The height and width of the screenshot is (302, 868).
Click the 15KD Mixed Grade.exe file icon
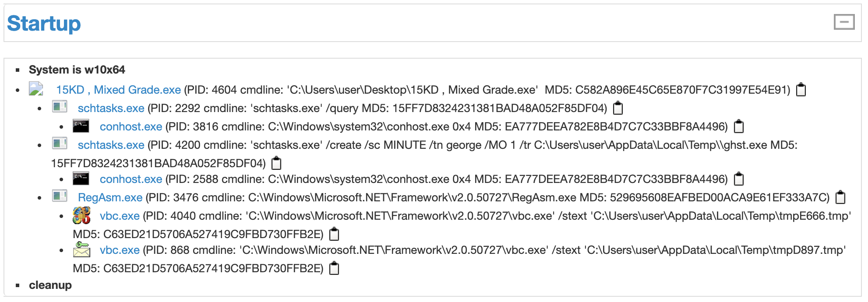(x=36, y=89)
